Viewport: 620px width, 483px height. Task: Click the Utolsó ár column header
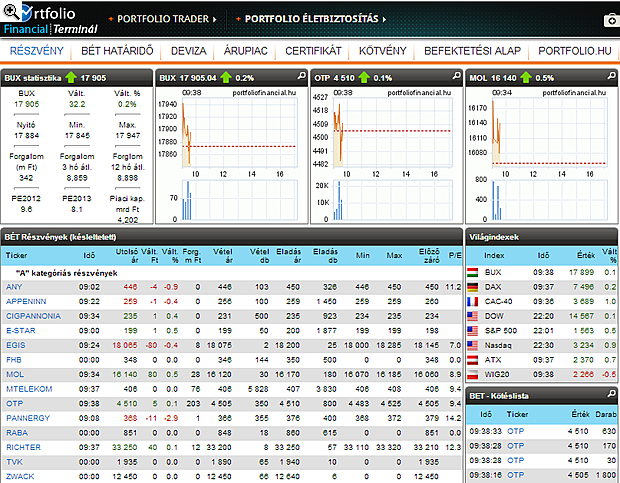coord(127,256)
